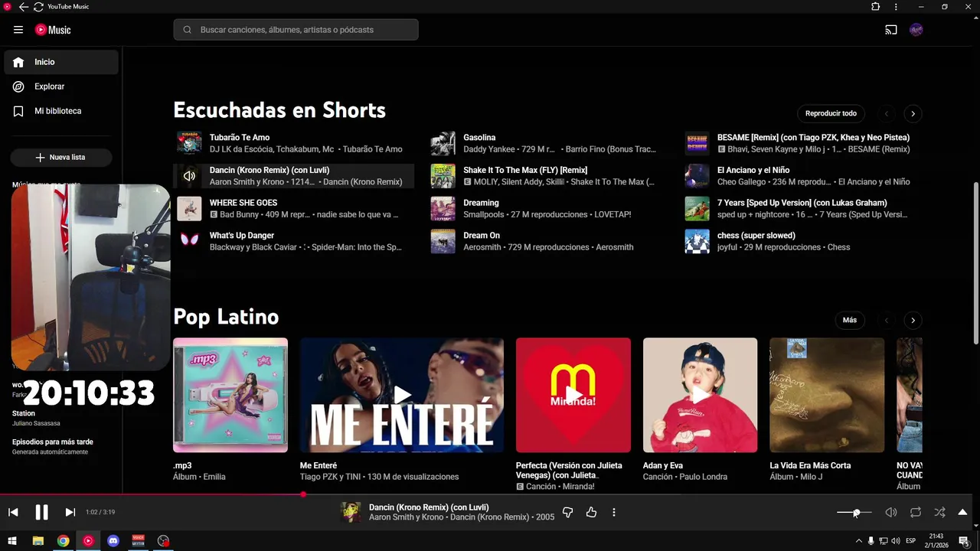The width and height of the screenshot is (980, 551).
Task: Open the hamburger guide menu
Action: [18, 30]
